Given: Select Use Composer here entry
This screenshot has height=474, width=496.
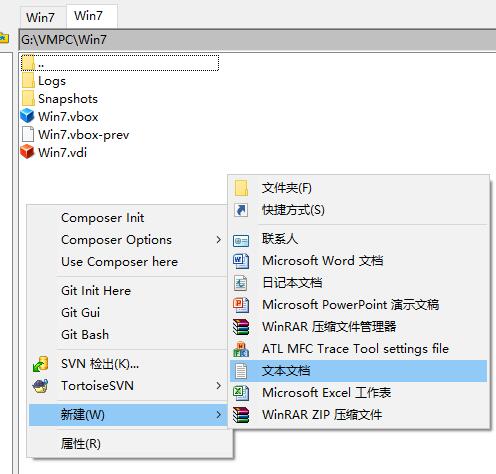Looking at the screenshot, I should [x=119, y=262].
